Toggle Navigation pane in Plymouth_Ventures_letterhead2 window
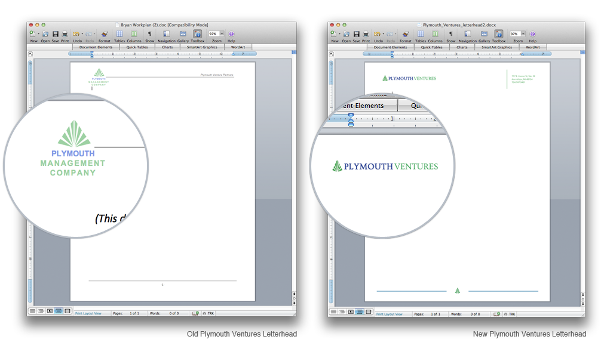This screenshot has height=364, width=601. click(468, 34)
